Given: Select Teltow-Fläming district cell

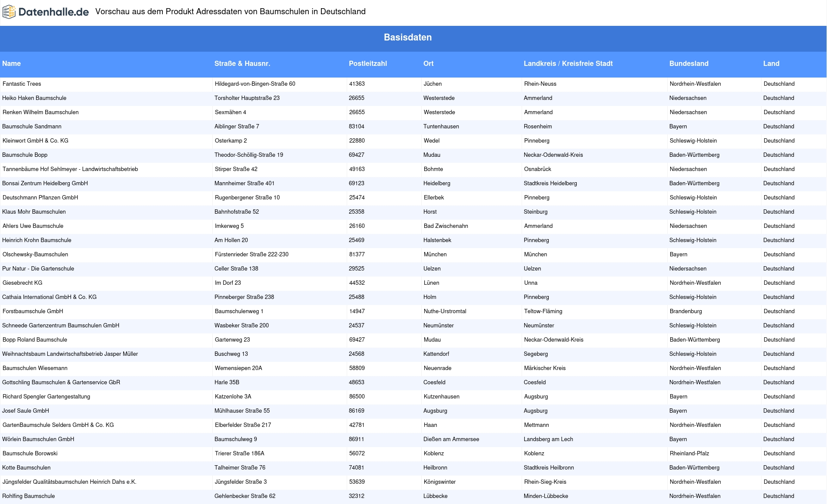Looking at the screenshot, I should click(x=543, y=311).
